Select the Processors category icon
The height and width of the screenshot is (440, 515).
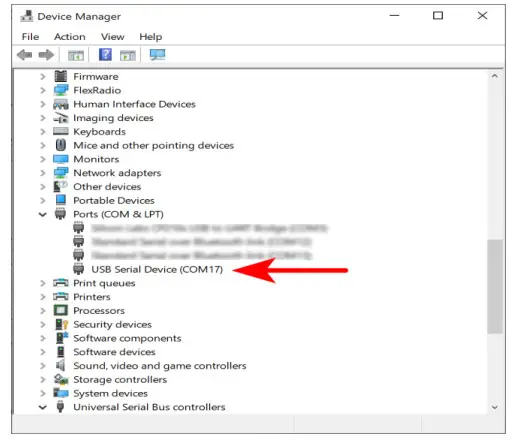[61, 310]
